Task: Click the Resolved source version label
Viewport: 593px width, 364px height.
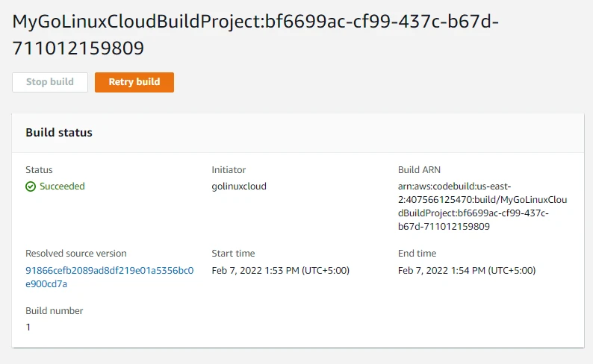Action: [x=76, y=254]
